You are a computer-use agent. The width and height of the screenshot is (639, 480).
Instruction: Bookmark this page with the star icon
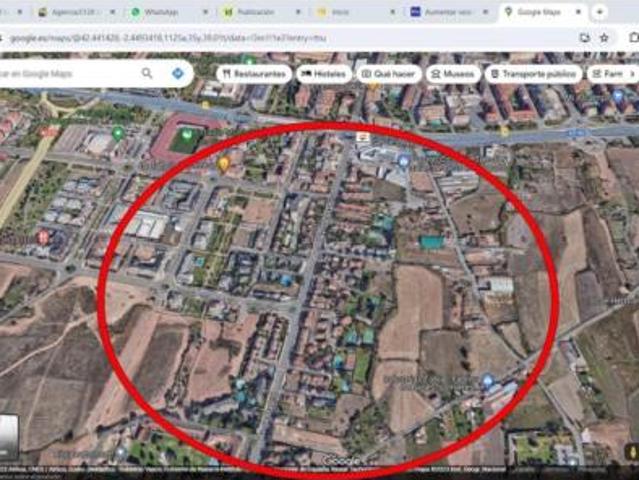(604, 38)
